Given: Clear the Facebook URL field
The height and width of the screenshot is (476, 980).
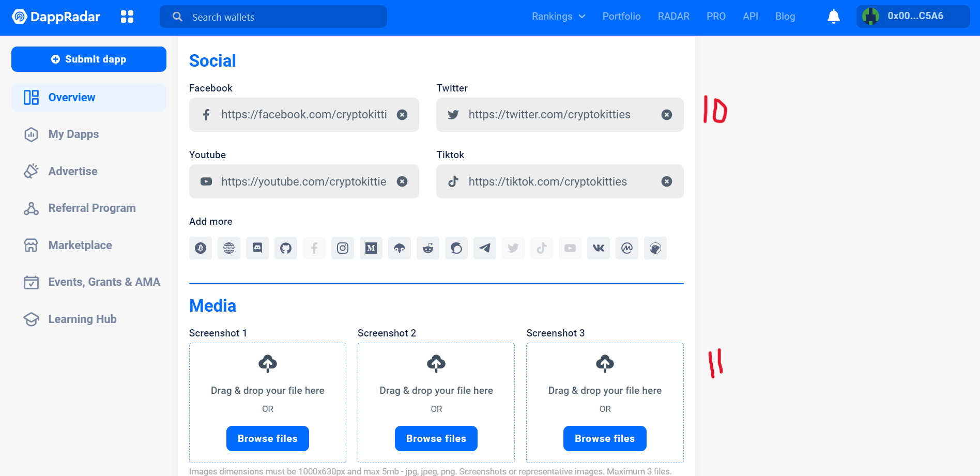Looking at the screenshot, I should coord(402,115).
